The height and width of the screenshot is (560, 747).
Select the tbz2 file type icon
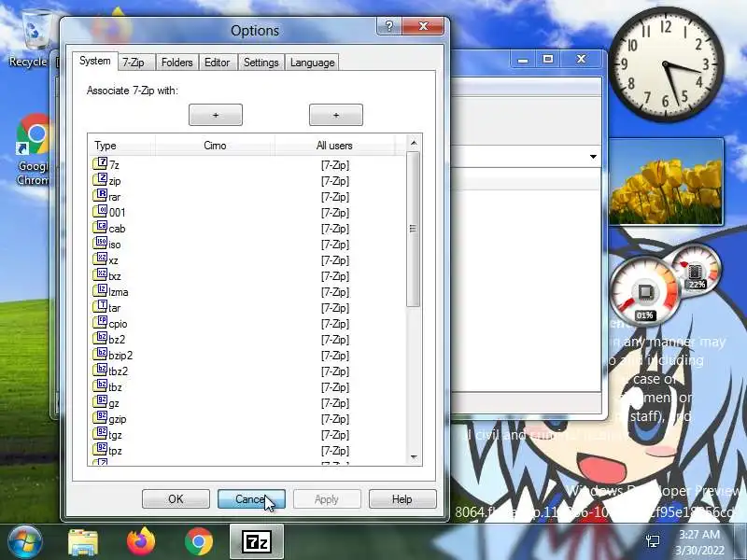[x=100, y=371]
